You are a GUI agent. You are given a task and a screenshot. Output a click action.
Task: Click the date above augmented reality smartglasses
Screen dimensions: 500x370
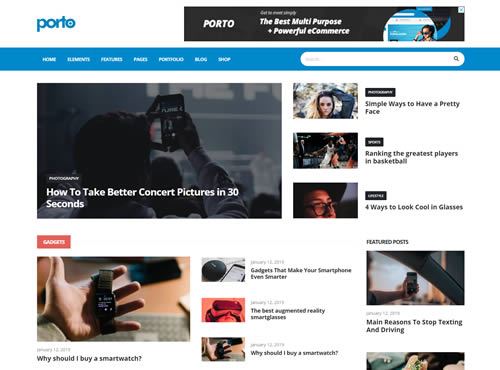(x=267, y=302)
